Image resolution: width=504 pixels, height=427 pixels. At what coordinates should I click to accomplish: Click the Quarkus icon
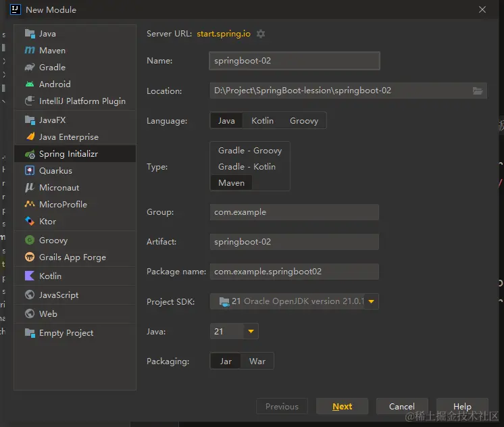(30, 170)
